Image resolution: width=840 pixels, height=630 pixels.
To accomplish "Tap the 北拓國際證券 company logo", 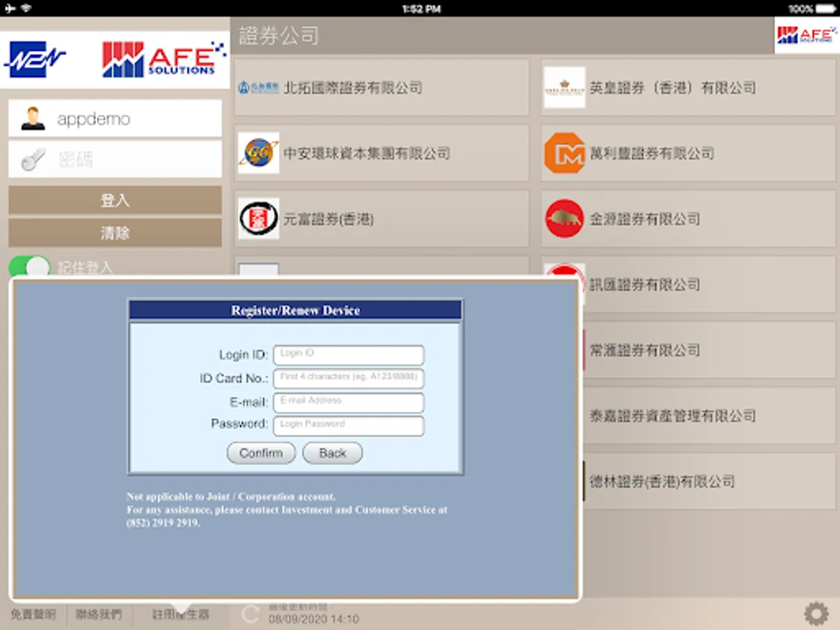I will pos(258,87).
